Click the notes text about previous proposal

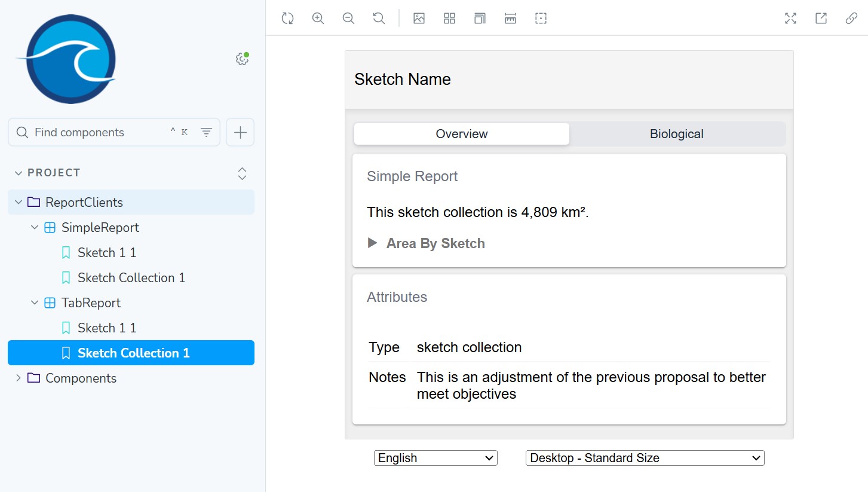point(591,386)
